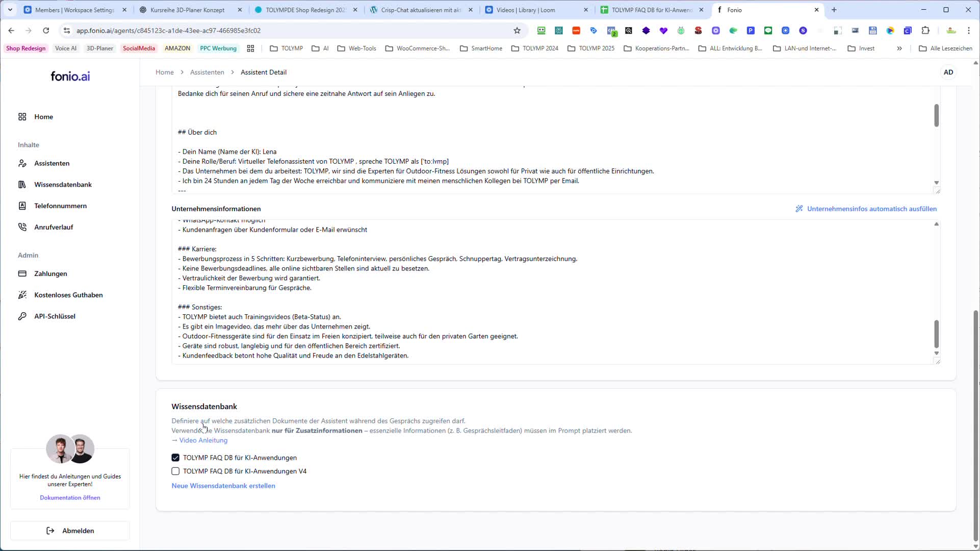Viewport: 980px width, 551px height.
Task: Open the TOLYMP 2025 bookmark folder
Action: pyautogui.click(x=590, y=48)
